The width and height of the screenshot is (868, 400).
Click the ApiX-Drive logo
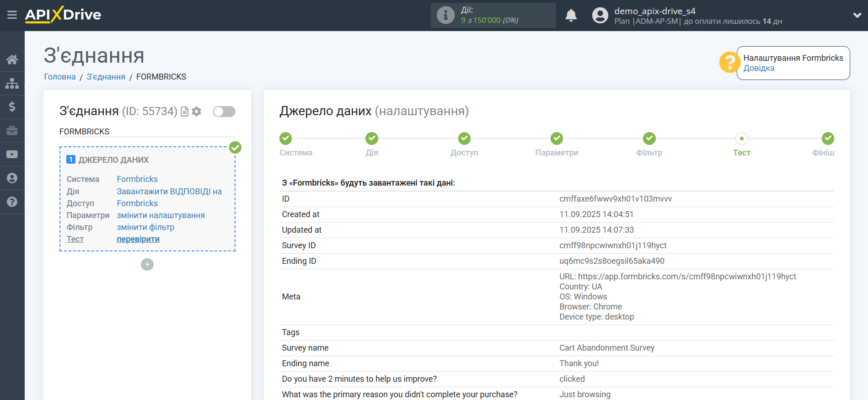coord(63,15)
